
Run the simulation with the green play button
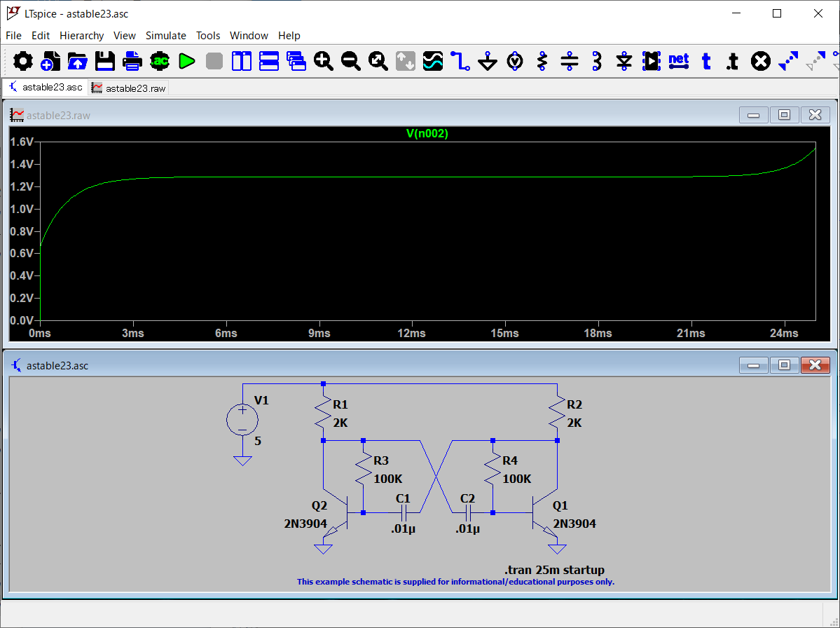click(x=186, y=62)
